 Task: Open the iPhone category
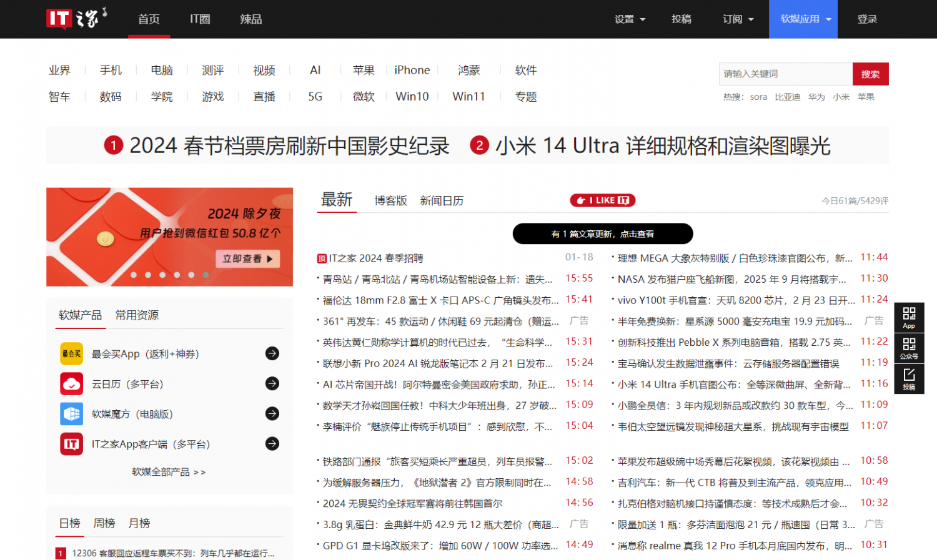(x=412, y=70)
